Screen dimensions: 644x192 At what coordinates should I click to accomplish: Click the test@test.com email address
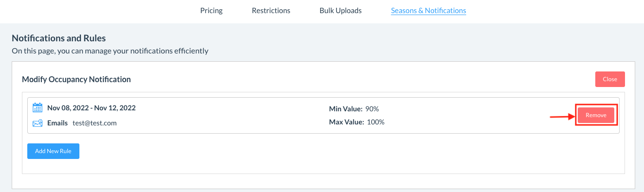[x=95, y=123]
